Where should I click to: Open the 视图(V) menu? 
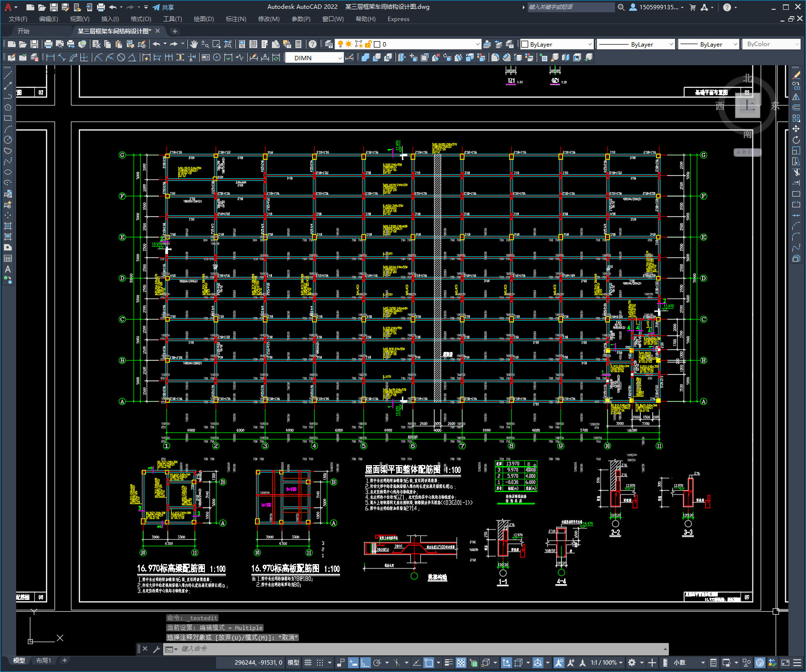click(79, 19)
